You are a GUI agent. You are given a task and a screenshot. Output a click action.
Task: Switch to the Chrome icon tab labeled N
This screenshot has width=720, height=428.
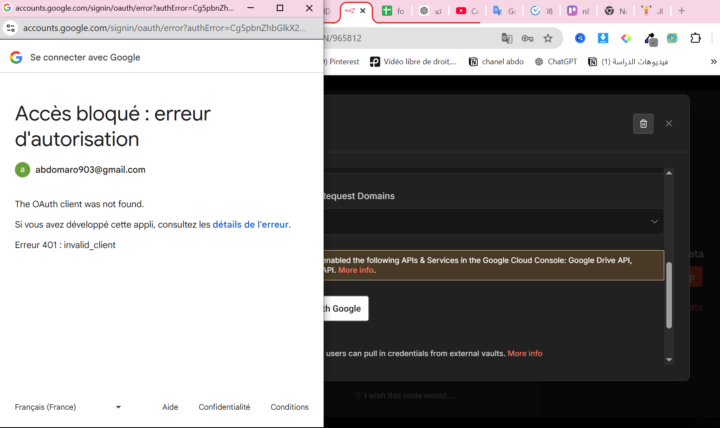pos(615,11)
